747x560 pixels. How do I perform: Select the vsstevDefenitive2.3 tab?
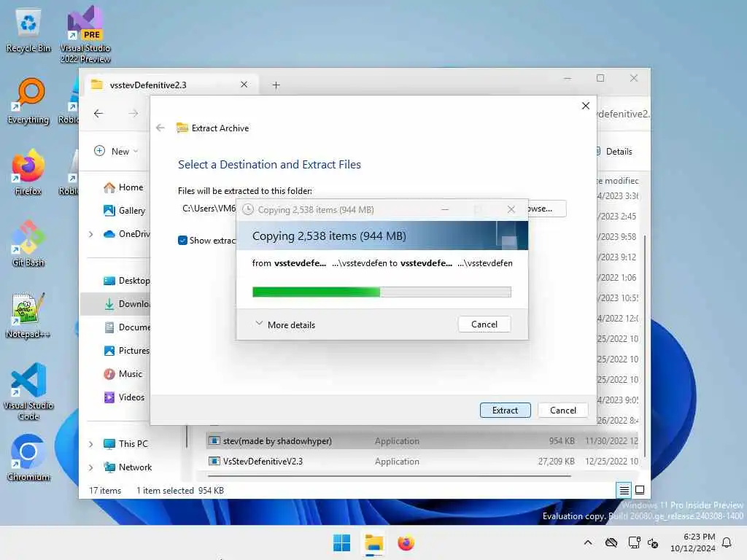pyautogui.click(x=171, y=85)
